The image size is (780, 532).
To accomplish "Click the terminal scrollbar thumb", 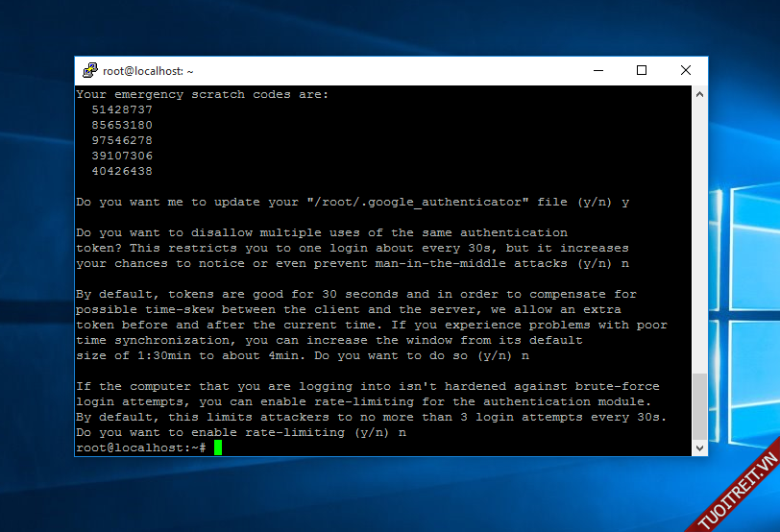I will click(x=699, y=407).
